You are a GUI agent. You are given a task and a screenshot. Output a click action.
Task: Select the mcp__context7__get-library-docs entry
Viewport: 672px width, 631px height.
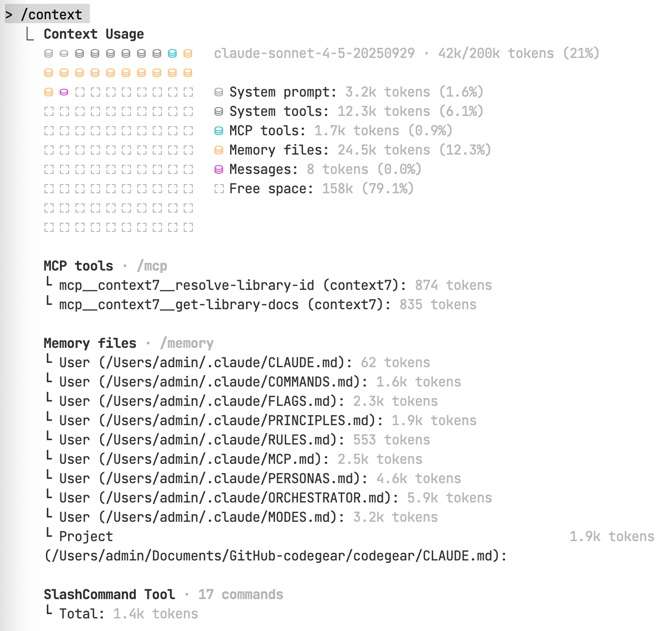[x=261, y=305]
